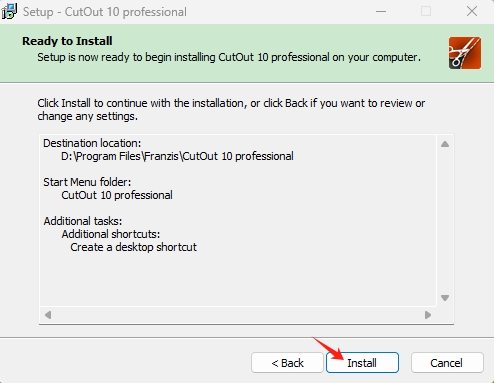Go back using the < Back button
494x383 pixels.
coord(287,363)
